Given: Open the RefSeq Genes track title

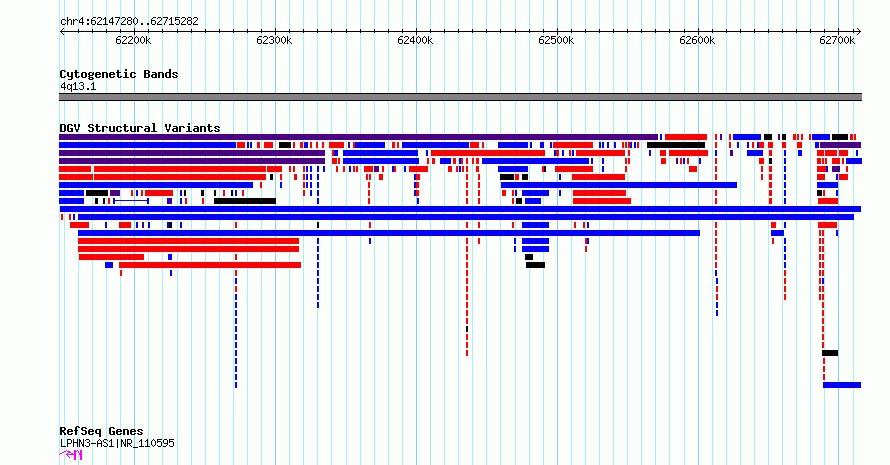Looking at the screenshot, I should click(101, 431).
